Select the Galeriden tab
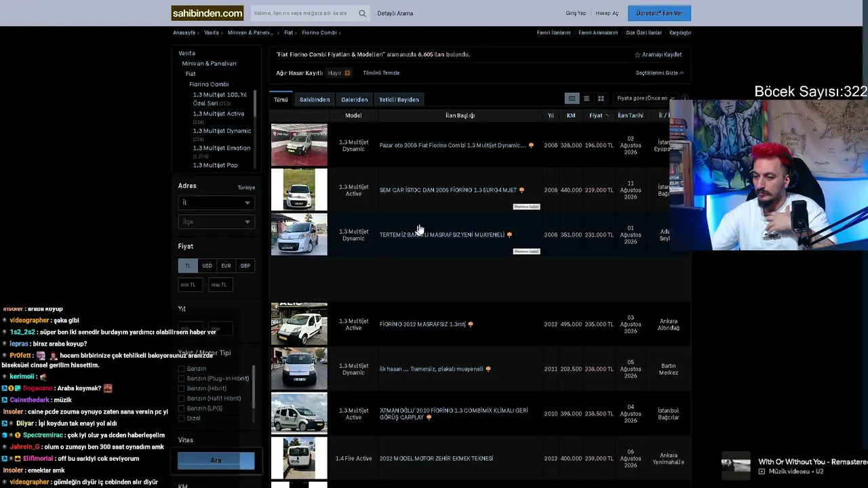The image size is (868, 488). tap(354, 100)
